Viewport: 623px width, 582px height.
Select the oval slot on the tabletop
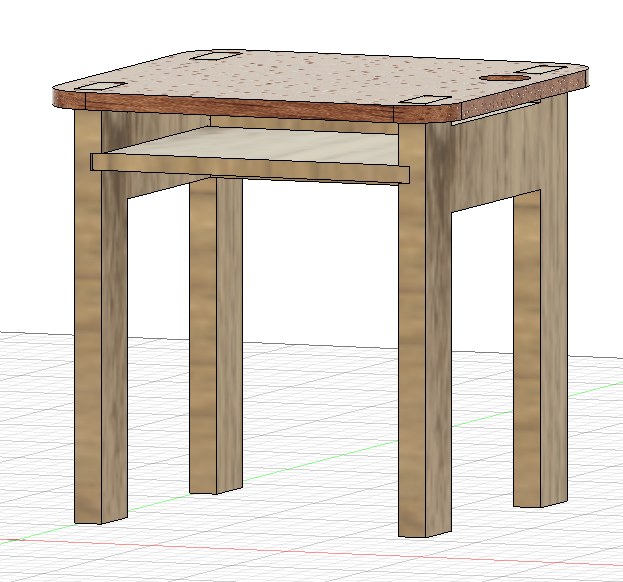(x=506, y=77)
